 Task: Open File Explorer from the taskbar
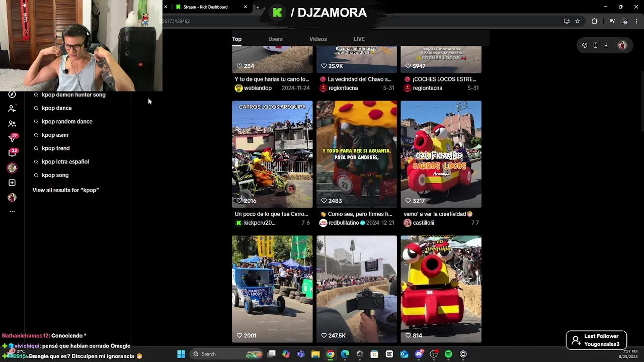(315, 354)
